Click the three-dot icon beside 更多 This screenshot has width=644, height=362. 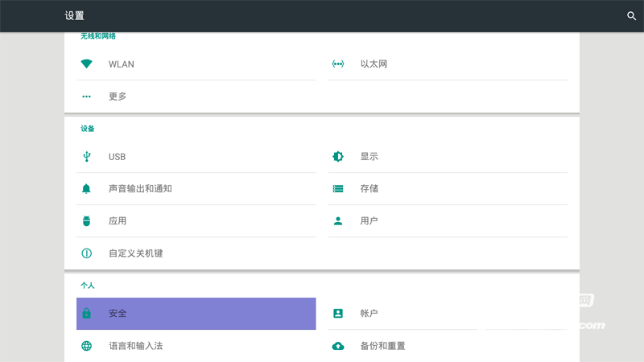86,97
